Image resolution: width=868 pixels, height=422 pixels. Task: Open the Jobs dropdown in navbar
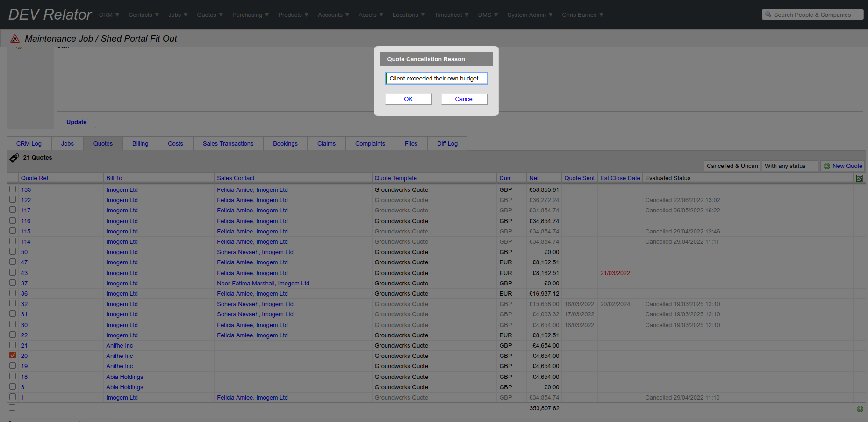[x=178, y=15]
